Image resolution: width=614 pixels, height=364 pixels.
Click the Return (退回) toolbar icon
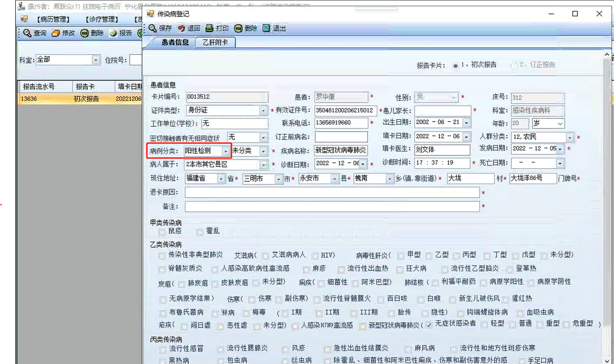181,28
